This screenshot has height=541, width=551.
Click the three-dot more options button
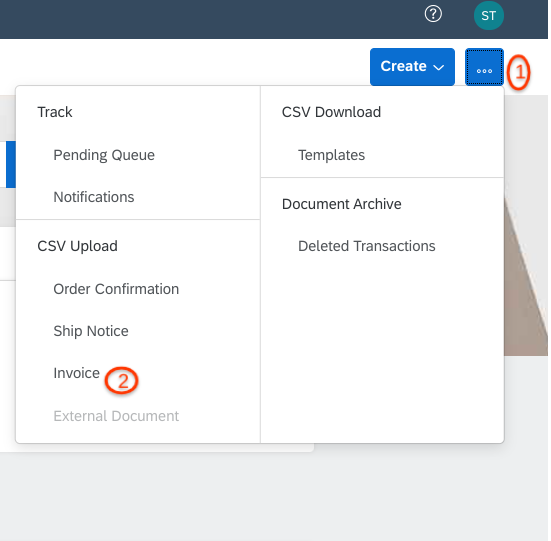484,67
